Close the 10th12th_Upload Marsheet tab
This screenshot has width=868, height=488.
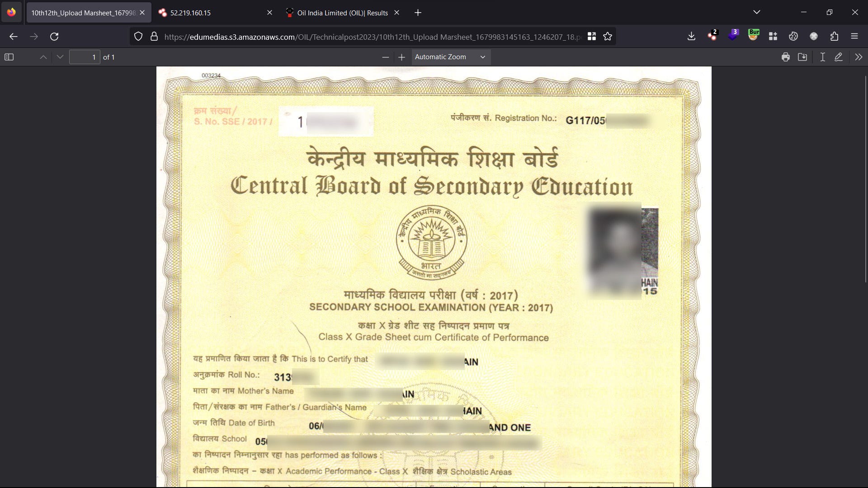[142, 13]
